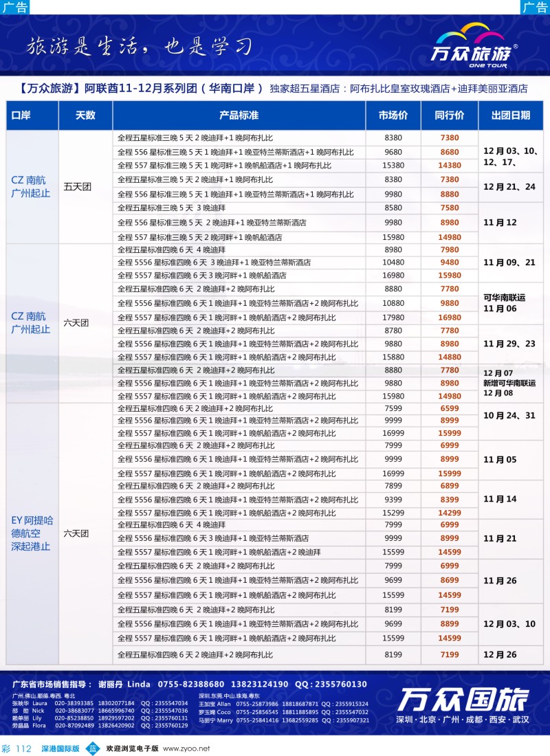Click the market price 8780
The width and height of the screenshot is (550, 756).
[x=393, y=331]
